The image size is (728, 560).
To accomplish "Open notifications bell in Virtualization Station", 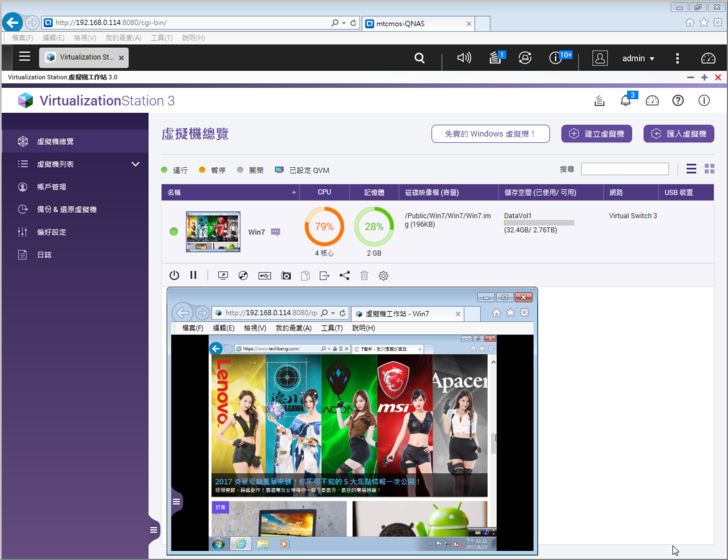I will click(626, 100).
